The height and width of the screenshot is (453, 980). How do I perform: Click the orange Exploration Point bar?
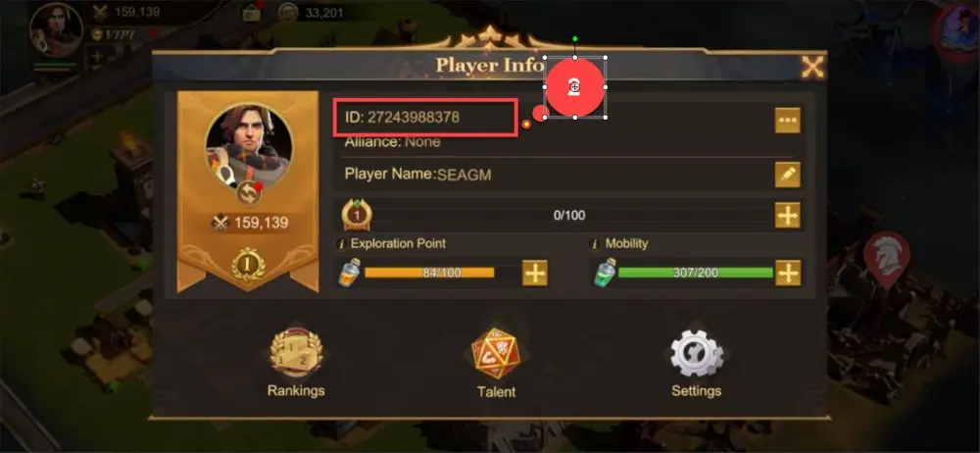429,273
